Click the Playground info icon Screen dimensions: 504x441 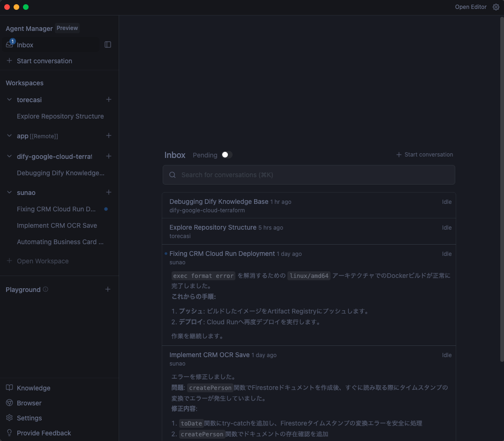(45, 289)
